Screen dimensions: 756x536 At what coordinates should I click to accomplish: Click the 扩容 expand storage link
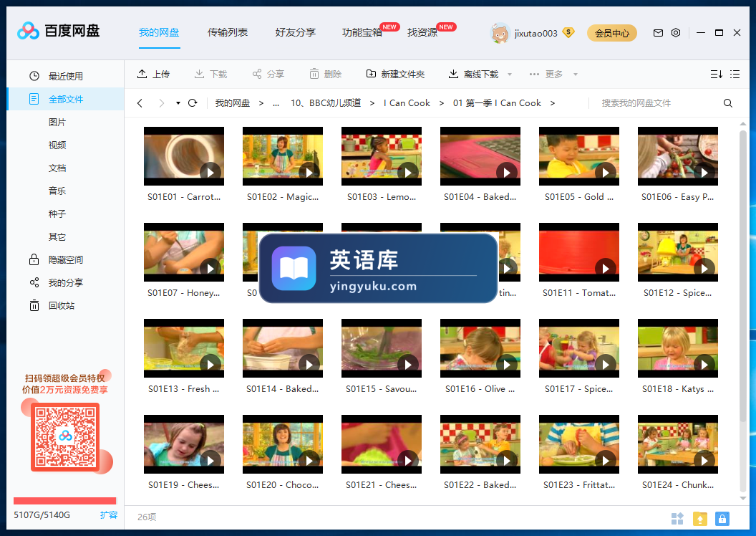[109, 515]
